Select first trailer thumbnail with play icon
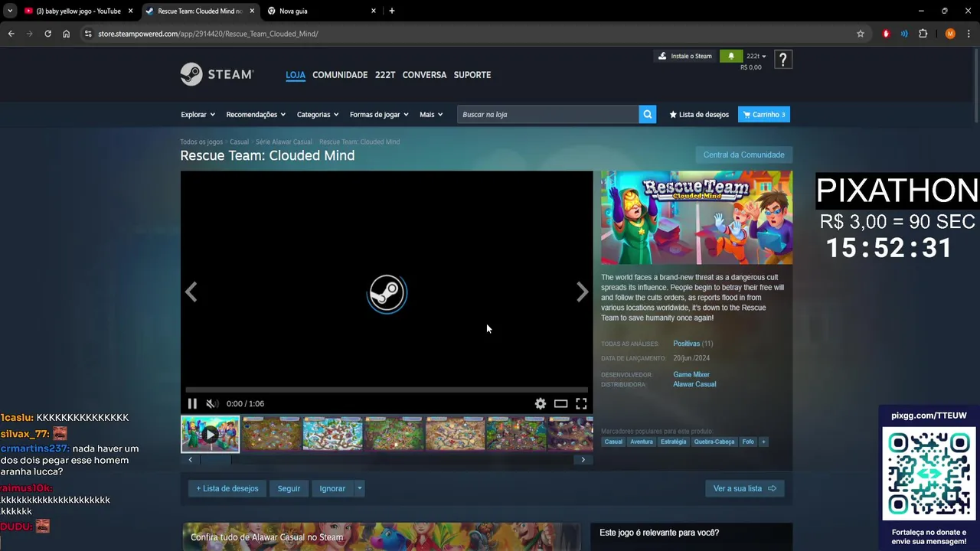The width and height of the screenshot is (980, 551). point(210,434)
